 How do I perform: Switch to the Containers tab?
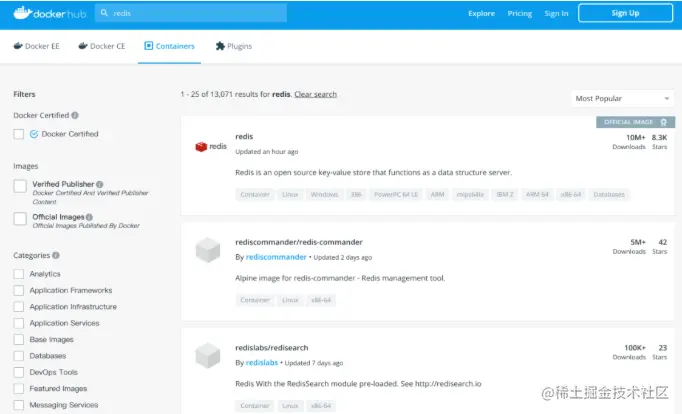point(170,46)
